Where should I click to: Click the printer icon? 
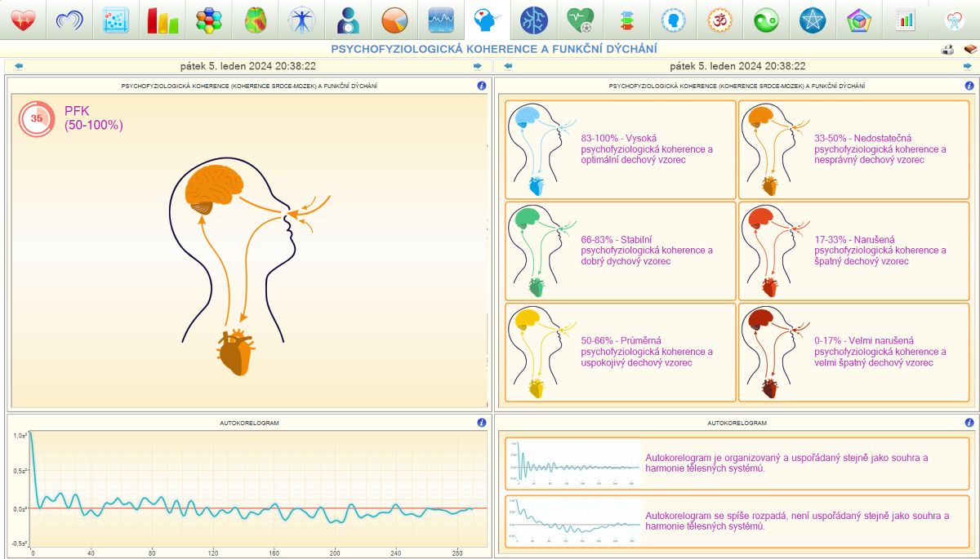pos(948,50)
